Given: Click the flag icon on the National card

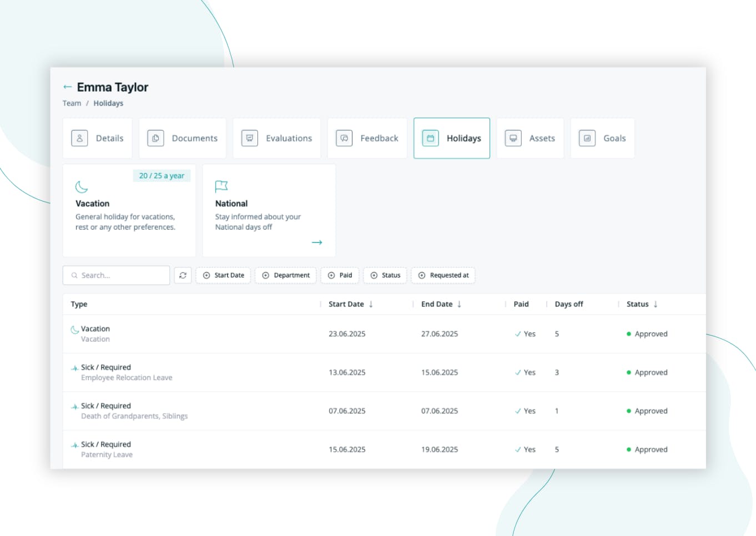Looking at the screenshot, I should [x=221, y=186].
